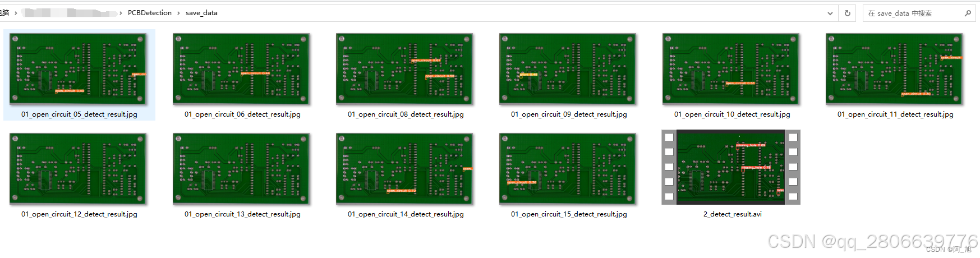Select the 01_open_circuit_15_detect_result.jpg thumbnail

point(568,169)
